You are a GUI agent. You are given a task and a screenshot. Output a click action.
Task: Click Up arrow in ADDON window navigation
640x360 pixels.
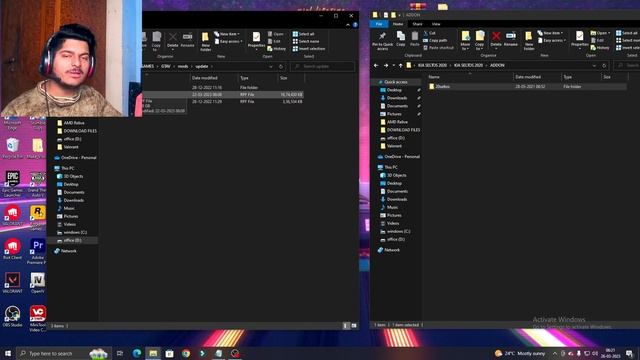coord(400,65)
